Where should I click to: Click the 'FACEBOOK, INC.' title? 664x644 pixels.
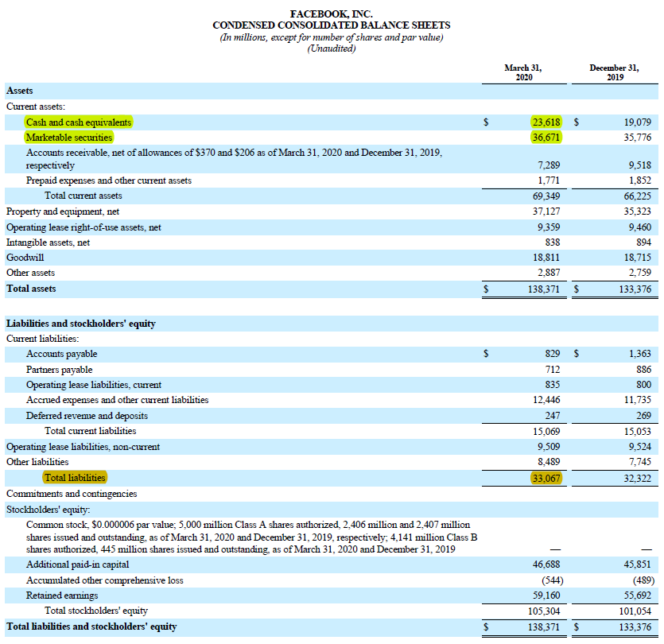coord(331,14)
